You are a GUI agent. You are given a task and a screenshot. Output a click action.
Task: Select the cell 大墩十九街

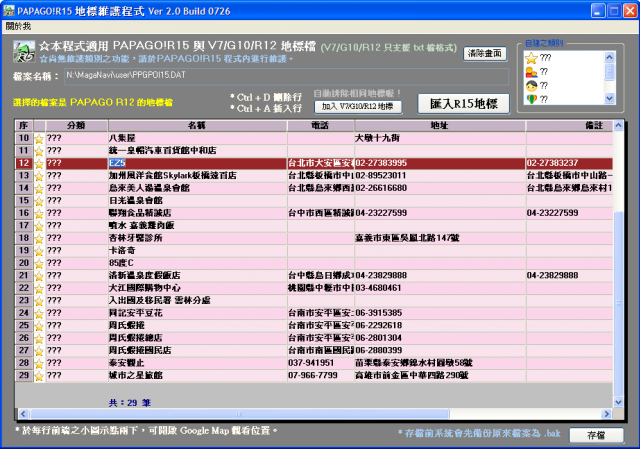pyautogui.click(x=440, y=138)
